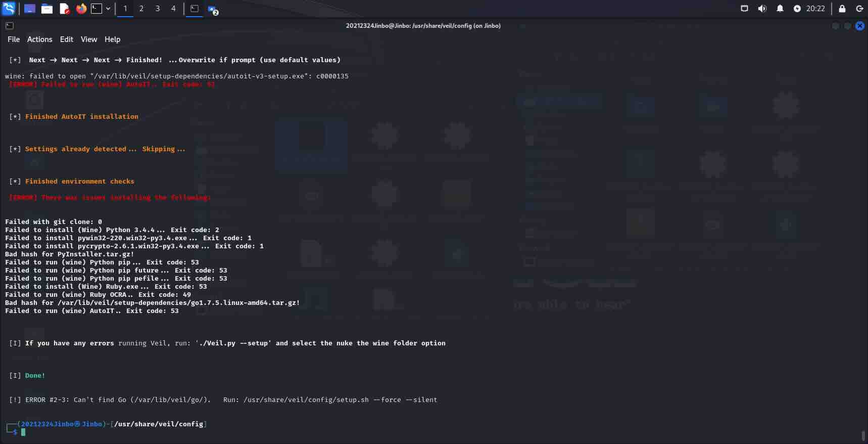Click the terminal scrollbar handle

(863, 435)
